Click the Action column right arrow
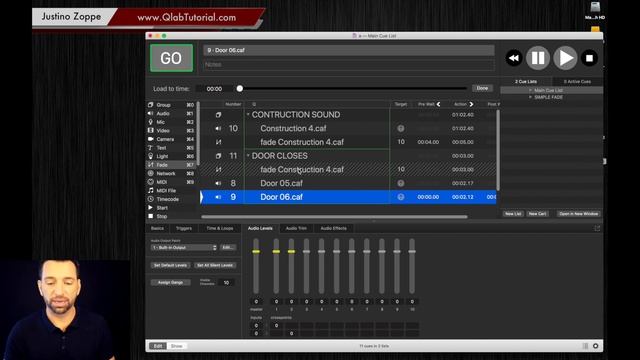The width and height of the screenshot is (640, 360). coord(471,104)
